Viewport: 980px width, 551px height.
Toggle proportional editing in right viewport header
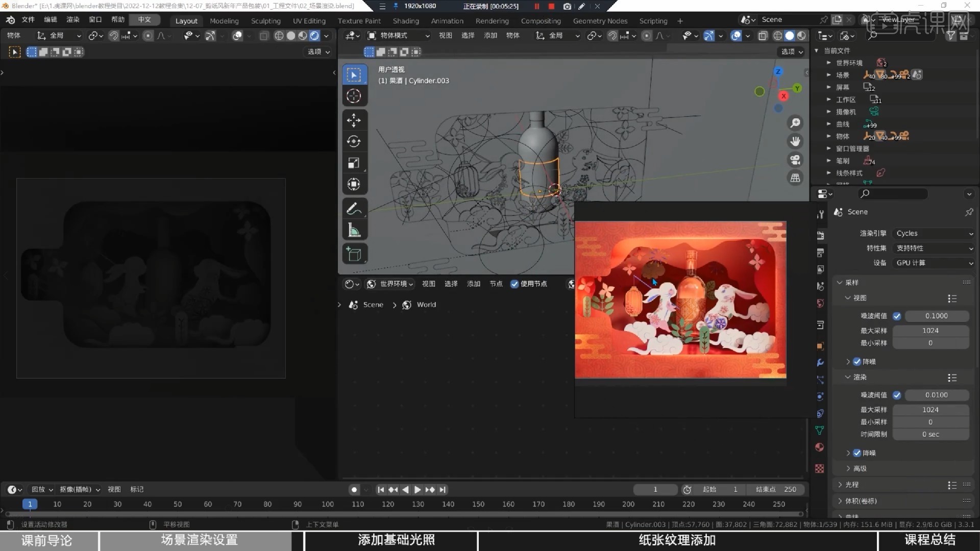647,36
